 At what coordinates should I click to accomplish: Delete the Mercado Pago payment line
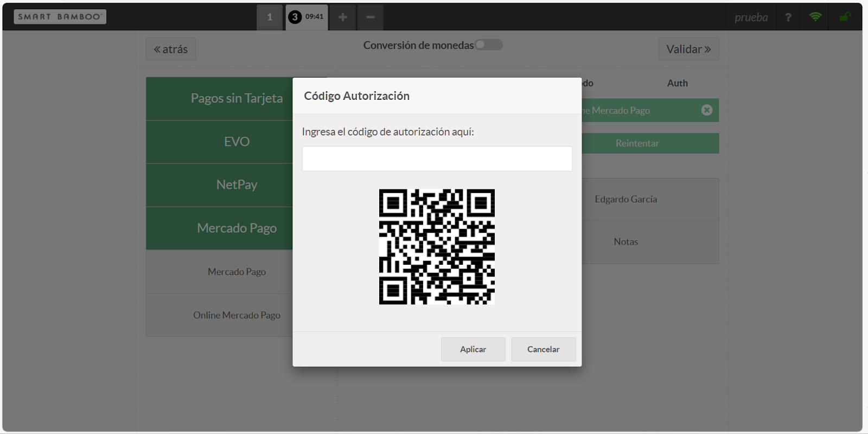(706, 110)
